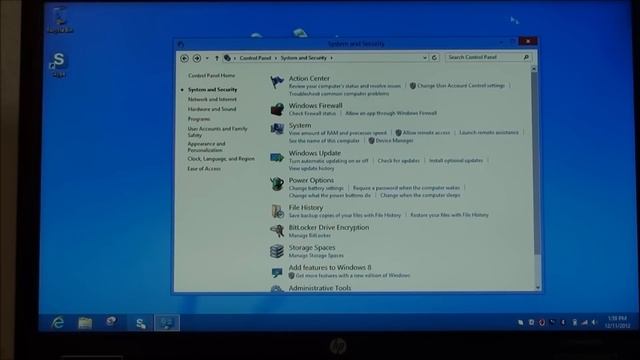Click the Windows Update icon
This screenshot has height=360, width=640.
[277, 157]
